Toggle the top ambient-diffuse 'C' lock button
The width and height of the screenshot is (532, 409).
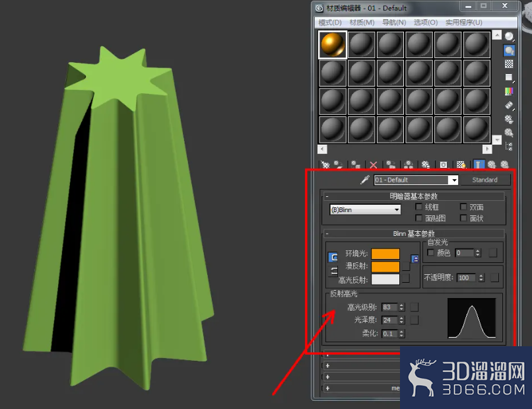(x=333, y=257)
